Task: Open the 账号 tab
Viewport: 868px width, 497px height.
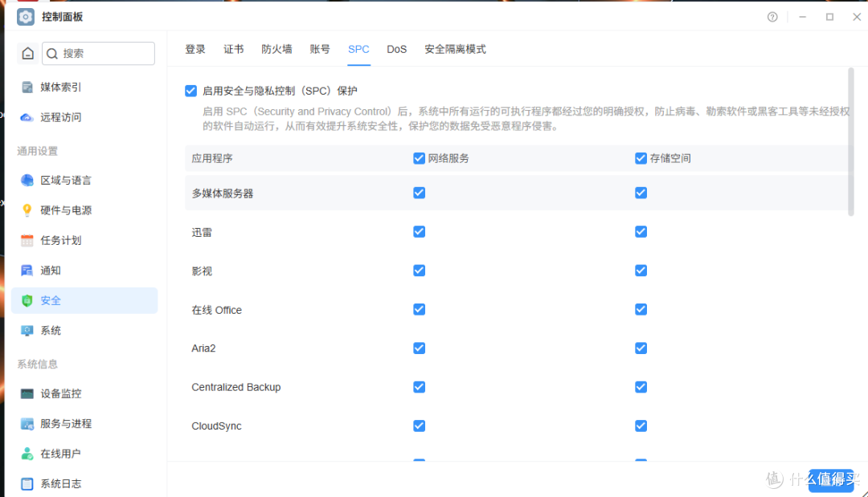Action: [320, 49]
